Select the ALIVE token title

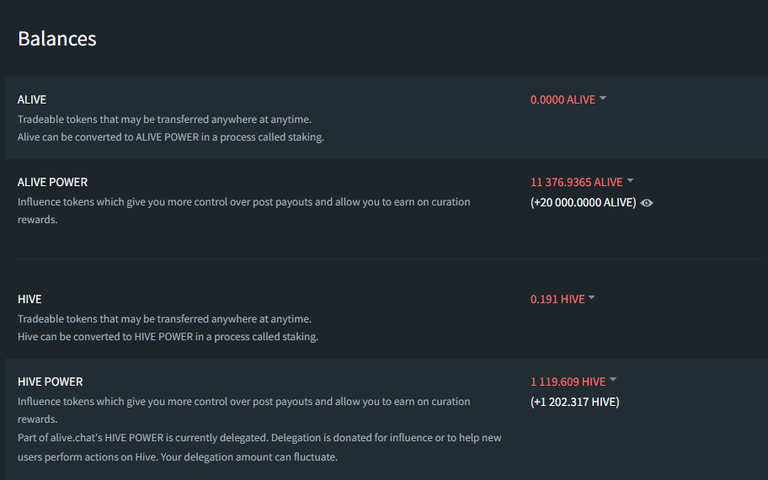point(32,100)
